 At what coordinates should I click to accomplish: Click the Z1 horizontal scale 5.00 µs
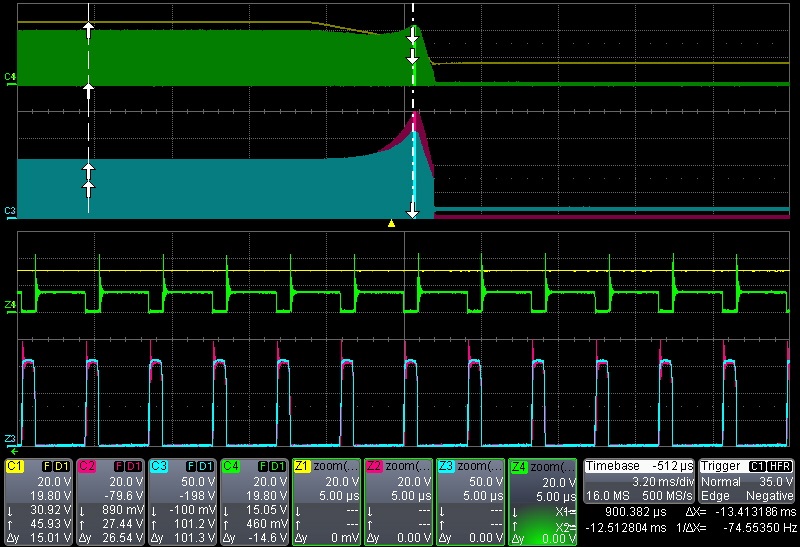pyautogui.click(x=339, y=495)
